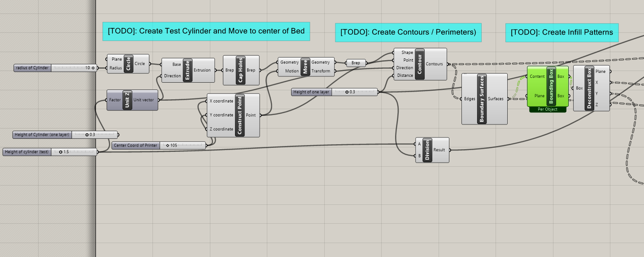Click the Center Coord of Printer slider
644x257 pixels.
[159, 145]
